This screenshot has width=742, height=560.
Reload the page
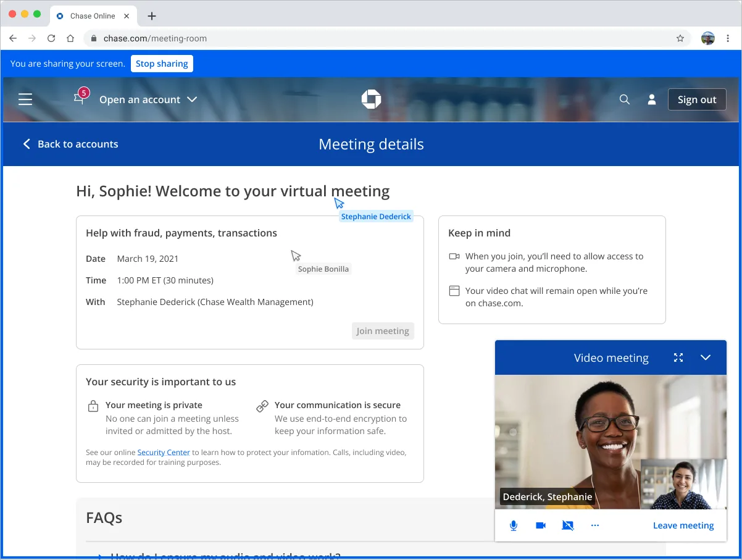coord(51,38)
